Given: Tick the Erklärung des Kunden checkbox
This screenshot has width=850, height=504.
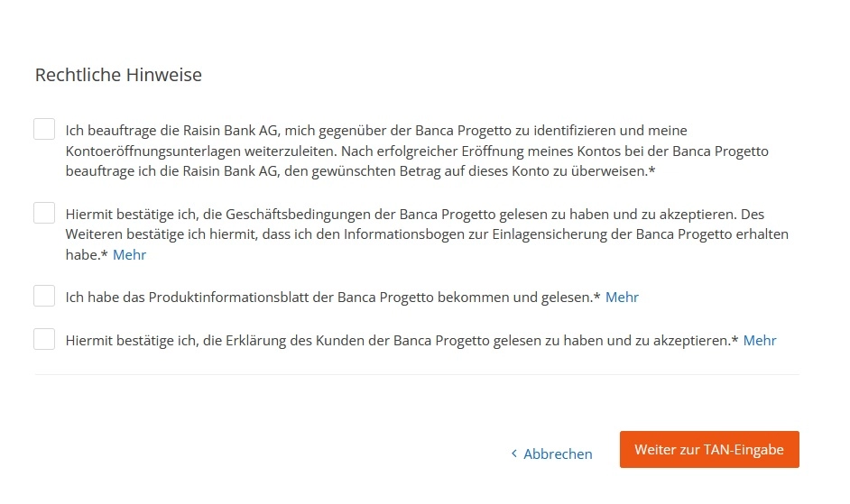Looking at the screenshot, I should (44, 339).
